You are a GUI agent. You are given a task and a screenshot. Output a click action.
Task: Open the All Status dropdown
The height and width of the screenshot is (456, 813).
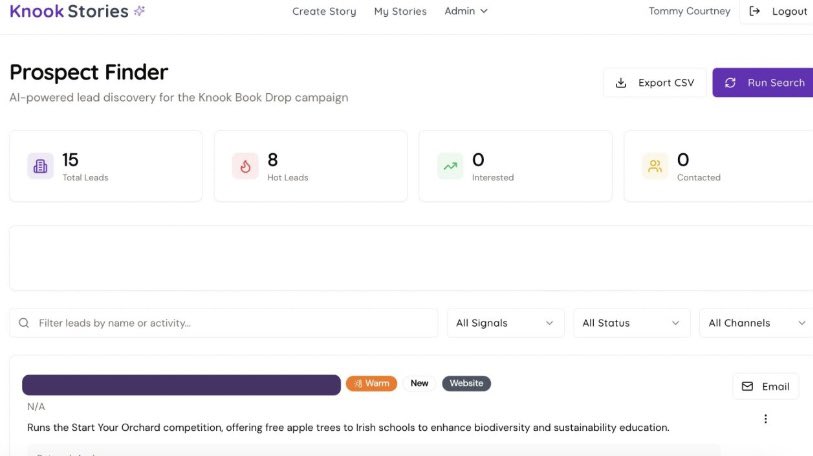[x=632, y=323]
